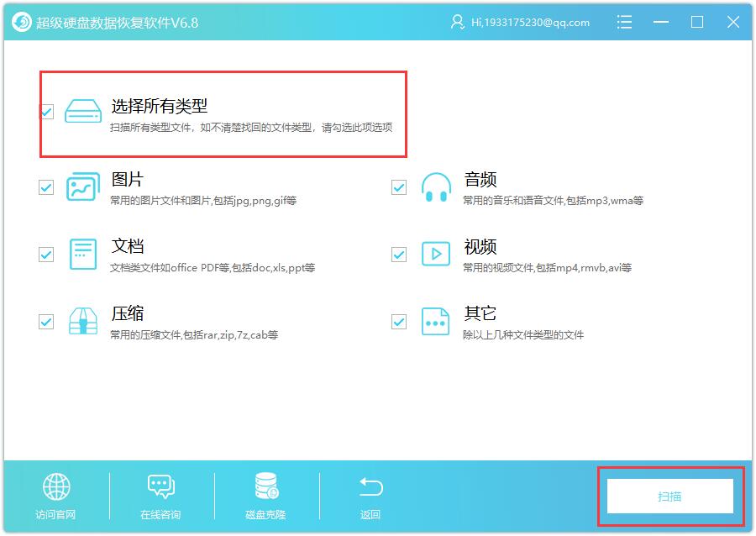Screen dimensions: 756x536
Task: Click the zip archive icon for 压缩
Action: [x=83, y=321]
